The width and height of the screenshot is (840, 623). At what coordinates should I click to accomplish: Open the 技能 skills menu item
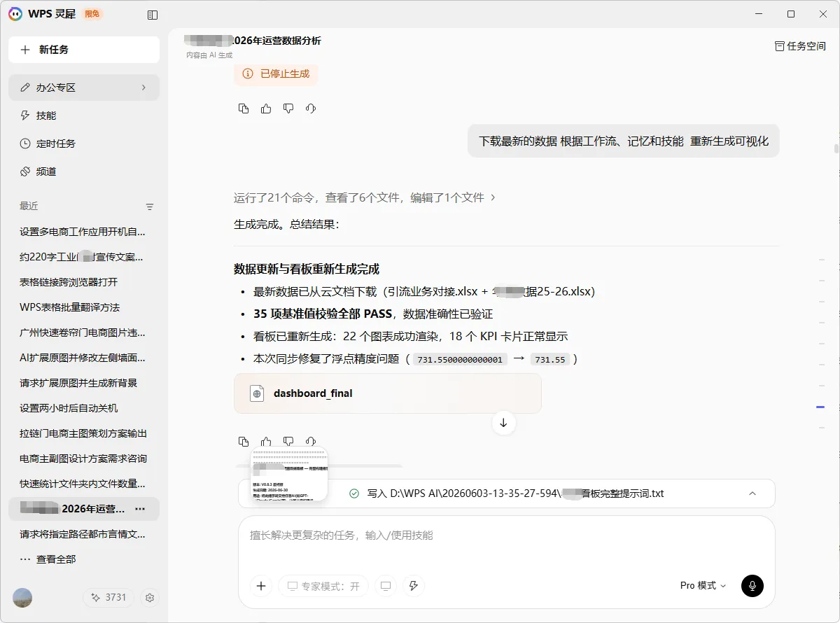[x=84, y=115]
